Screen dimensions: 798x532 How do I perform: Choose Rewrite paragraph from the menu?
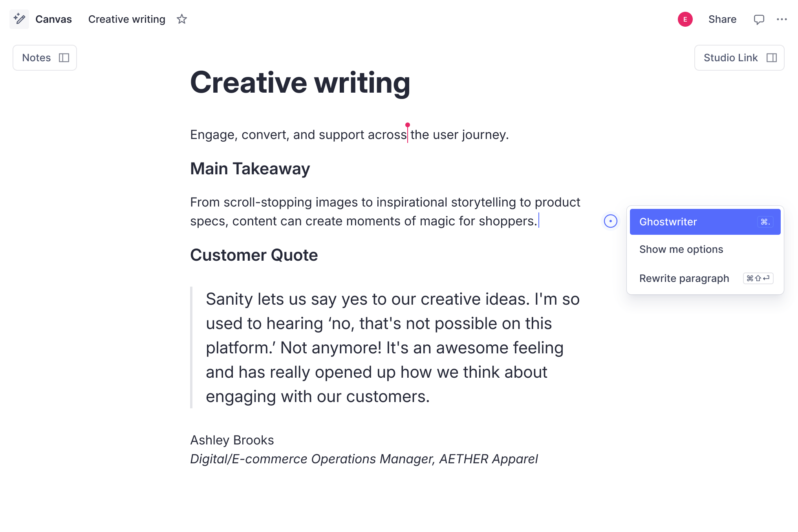pos(685,278)
